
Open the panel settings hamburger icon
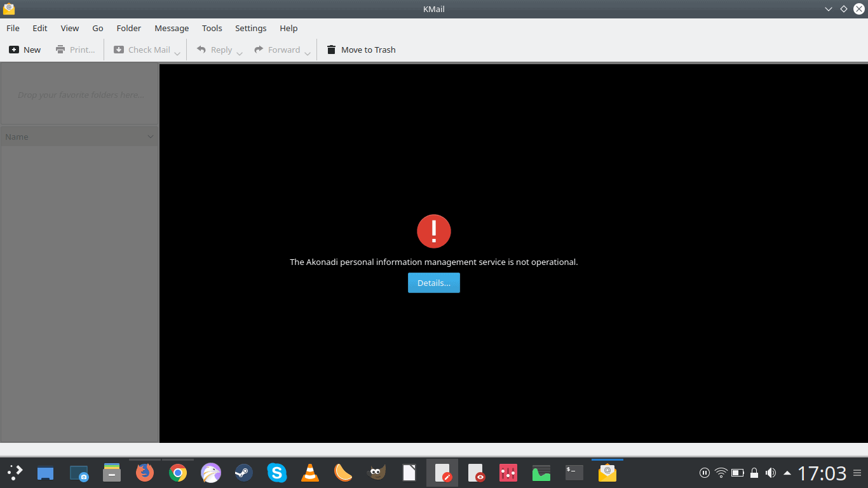click(857, 473)
